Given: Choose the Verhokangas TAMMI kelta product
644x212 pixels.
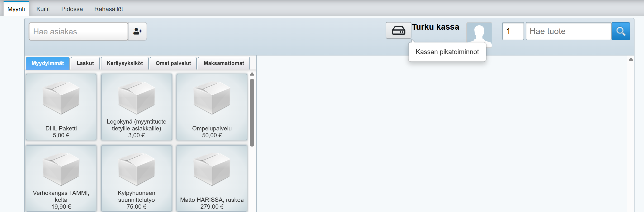Looking at the screenshot, I should (x=61, y=178).
